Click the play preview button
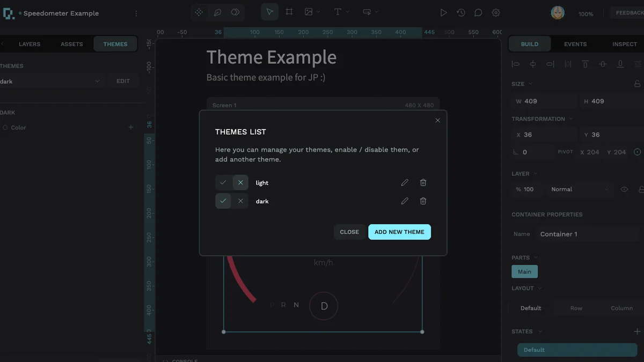This screenshot has height=362, width=644. click(x=443, y=13)
